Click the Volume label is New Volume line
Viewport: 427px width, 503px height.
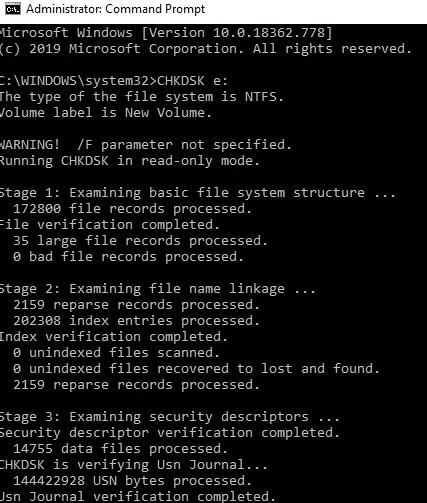click(106, 113)
